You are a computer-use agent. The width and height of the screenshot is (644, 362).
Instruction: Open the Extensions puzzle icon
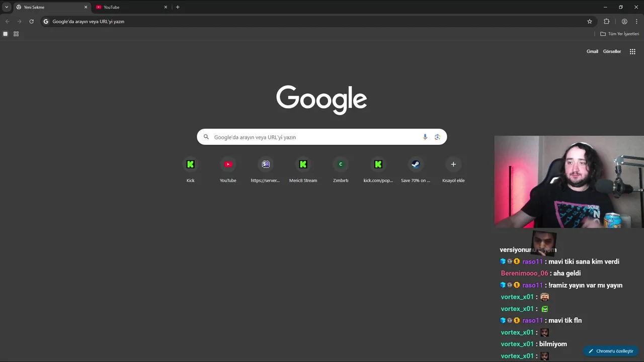click(606, 22)
